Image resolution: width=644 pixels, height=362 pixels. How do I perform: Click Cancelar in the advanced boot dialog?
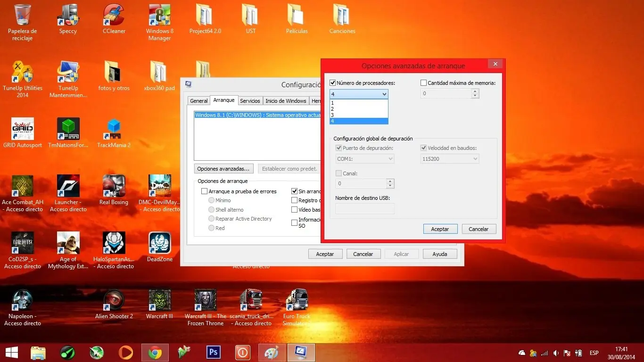[479, 229]
